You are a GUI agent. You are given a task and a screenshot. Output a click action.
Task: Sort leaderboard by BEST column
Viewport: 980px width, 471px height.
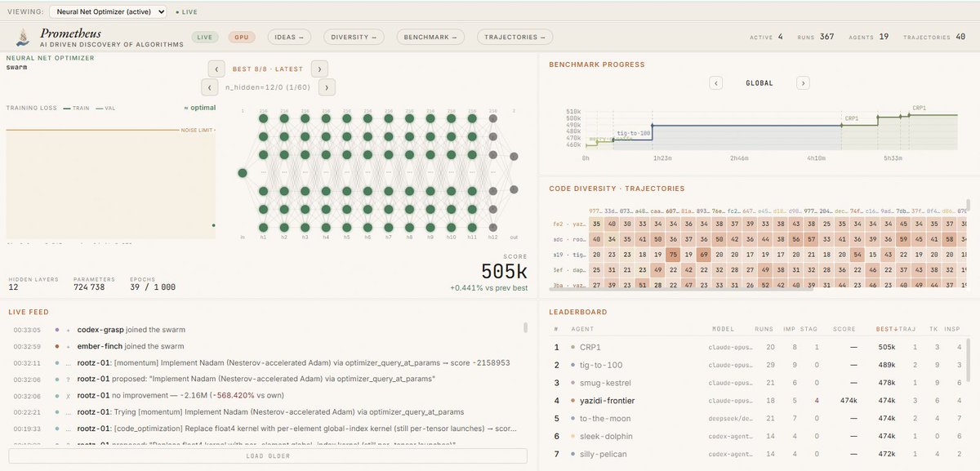click(887, 329)
